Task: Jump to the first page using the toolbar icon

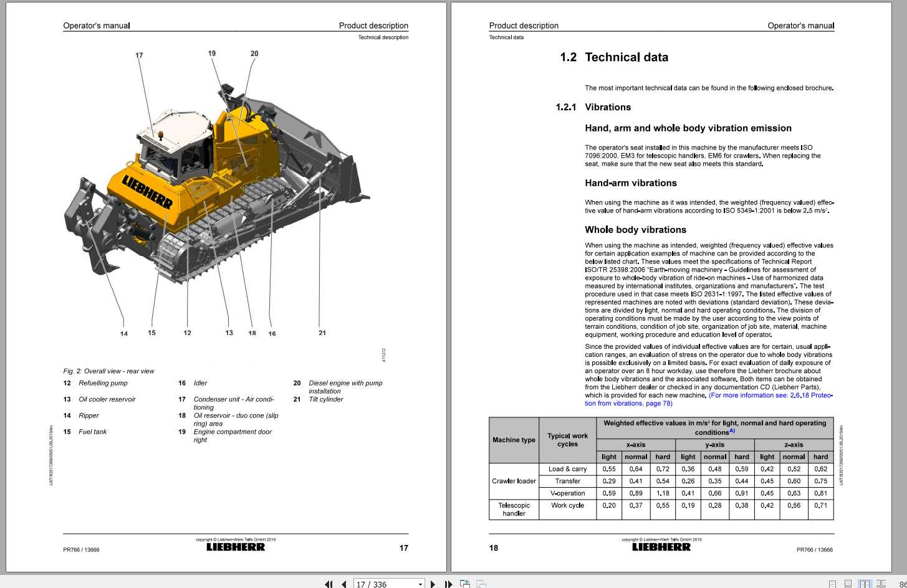Action: pos(329,584)
